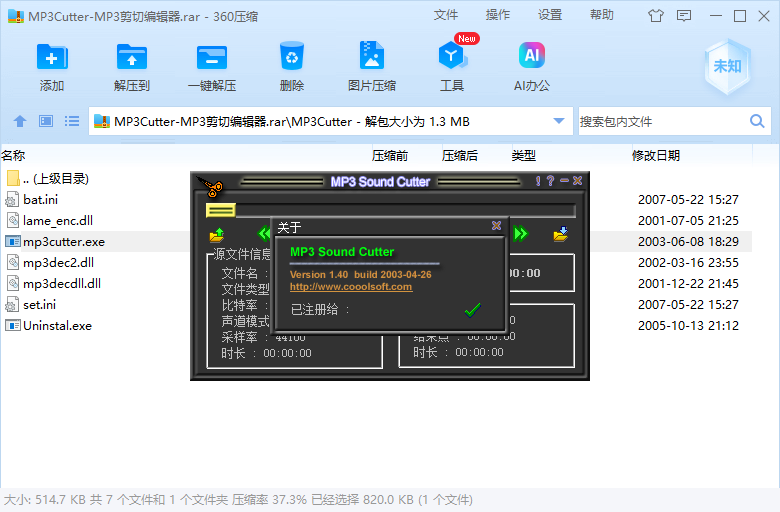Click the 一键解压 one-click extract icon
Screen dimensions: 780x512
click(x=212, y=57)
